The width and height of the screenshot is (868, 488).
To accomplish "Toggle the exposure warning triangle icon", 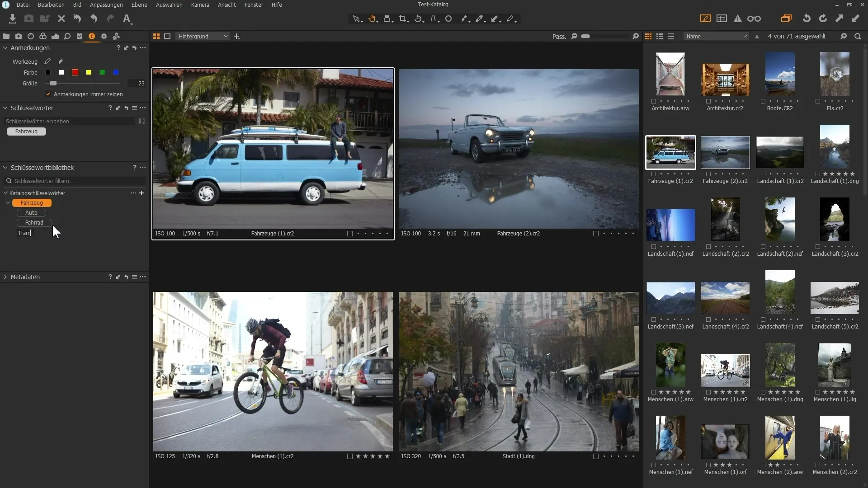I will [x=738, y=19].
